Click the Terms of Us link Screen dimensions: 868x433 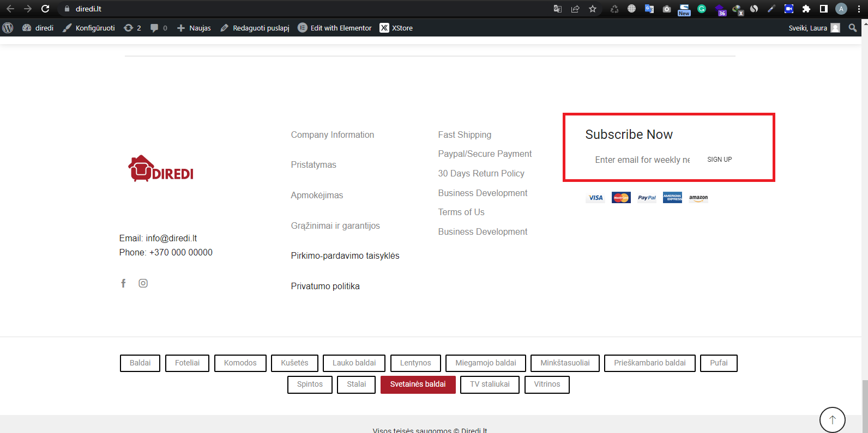461,212
